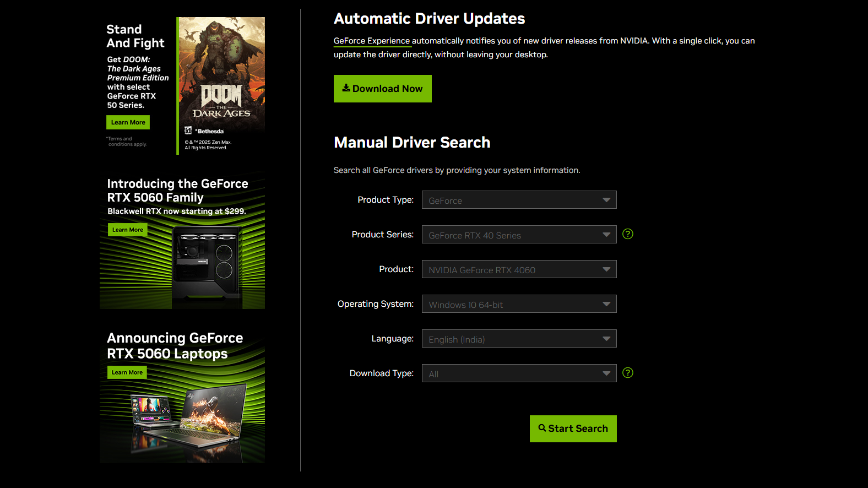
Task: Click the Product Series label
Action: click(x=382, y=235)
